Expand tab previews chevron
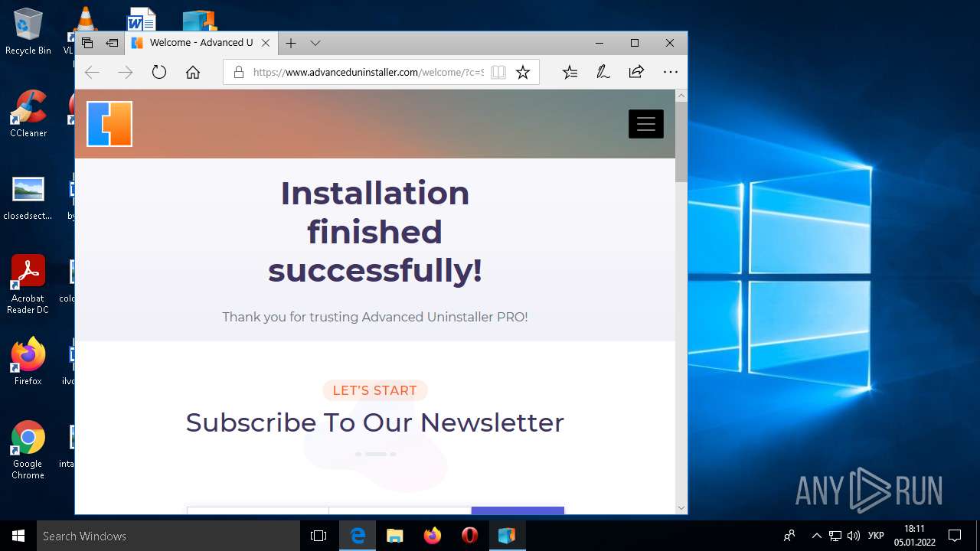980x551 pixels. point(315,43)
